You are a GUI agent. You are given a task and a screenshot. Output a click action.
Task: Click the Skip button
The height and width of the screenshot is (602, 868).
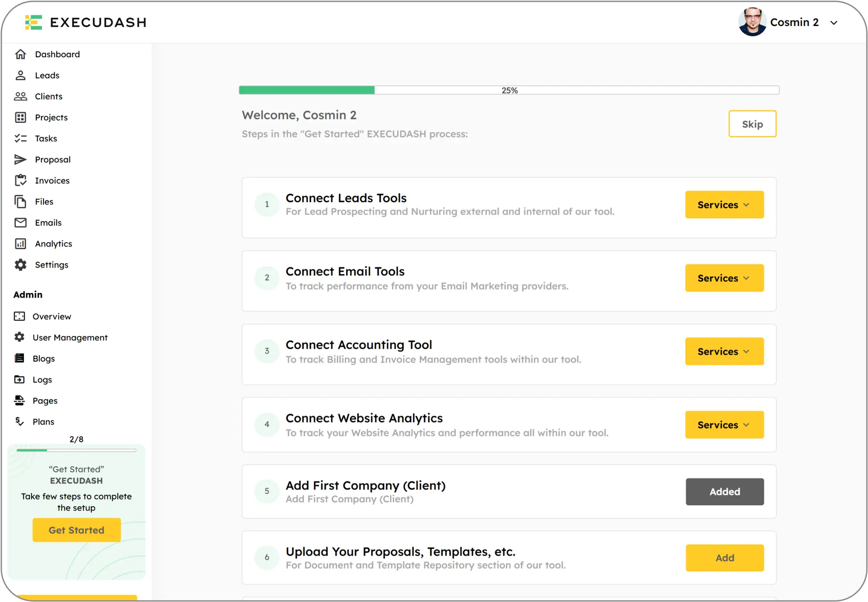coord(753,124)
